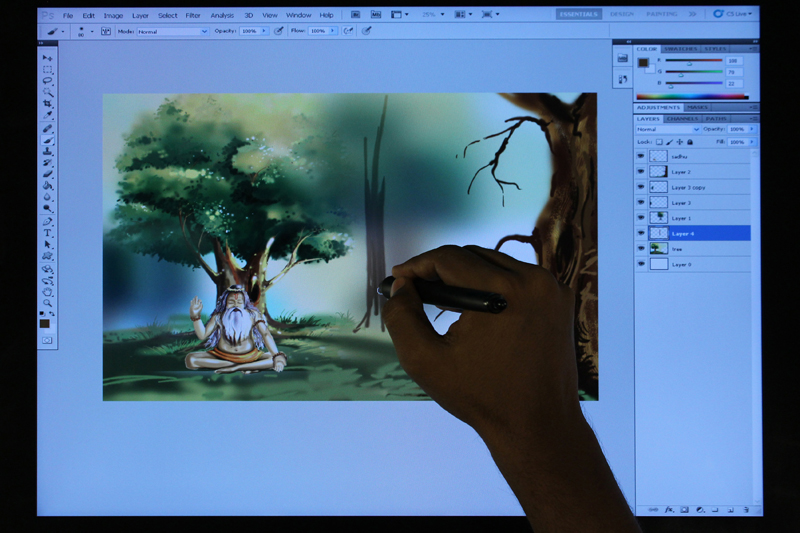Click the foreground color swatch in Color panel
The image size is (800, 533).
coord(644,62)
